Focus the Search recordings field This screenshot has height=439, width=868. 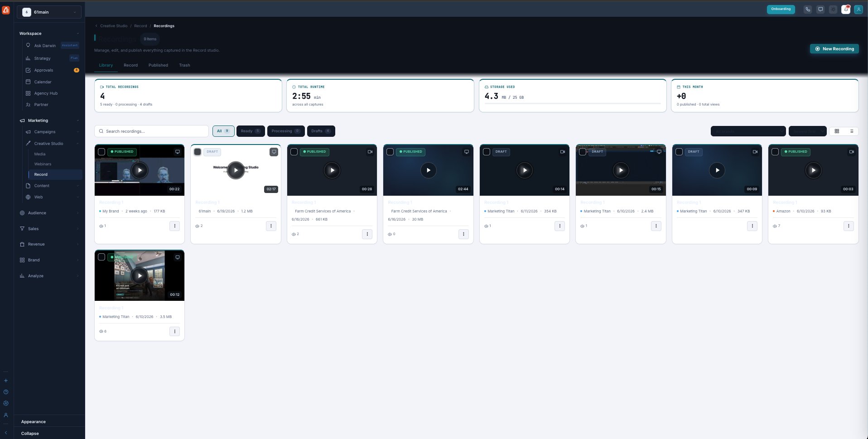tap(151, 131)
